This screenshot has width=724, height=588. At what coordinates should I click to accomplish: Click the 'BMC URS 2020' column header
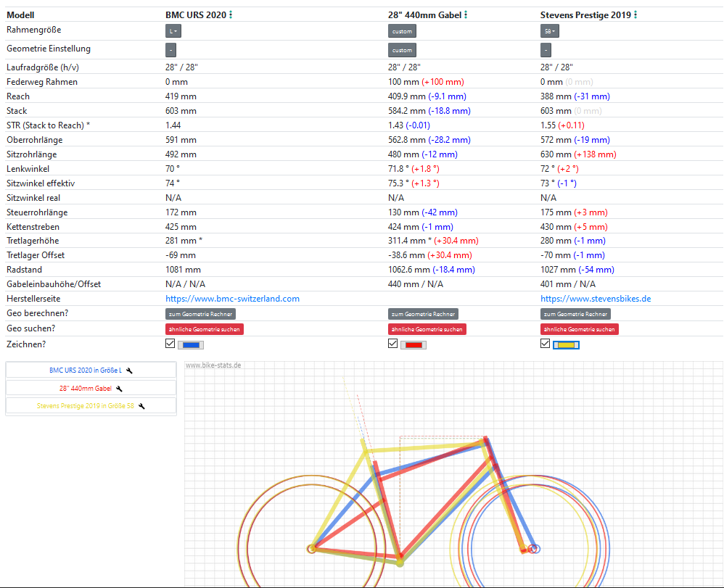pyautogui.click(x=196, y=15)
